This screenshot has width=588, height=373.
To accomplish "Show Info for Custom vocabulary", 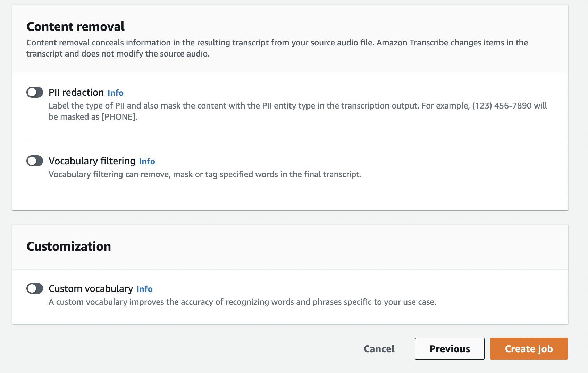I will click(x=144, y=289).
